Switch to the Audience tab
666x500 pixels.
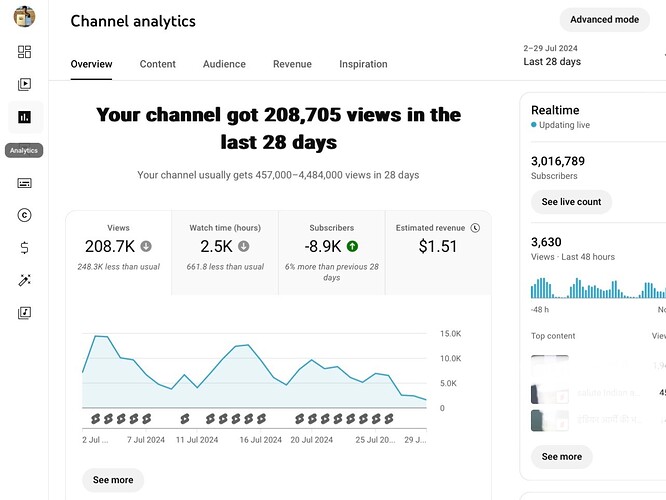tap(224, 64)
